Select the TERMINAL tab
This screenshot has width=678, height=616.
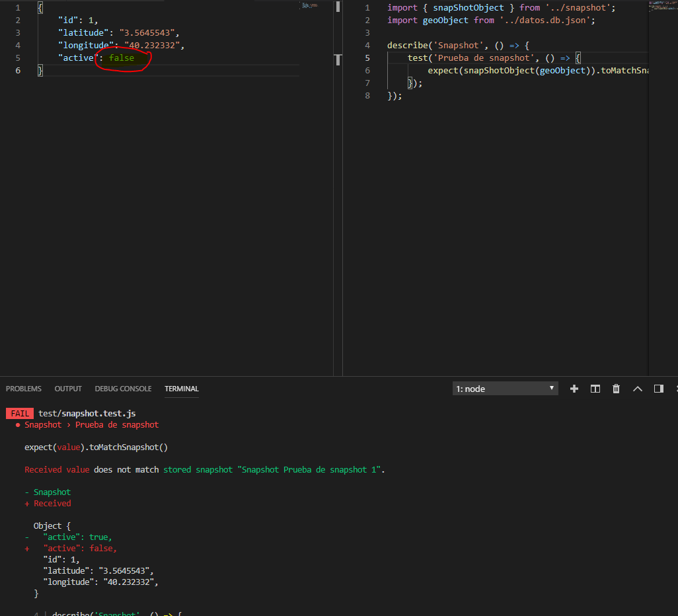tap(182, 389)
